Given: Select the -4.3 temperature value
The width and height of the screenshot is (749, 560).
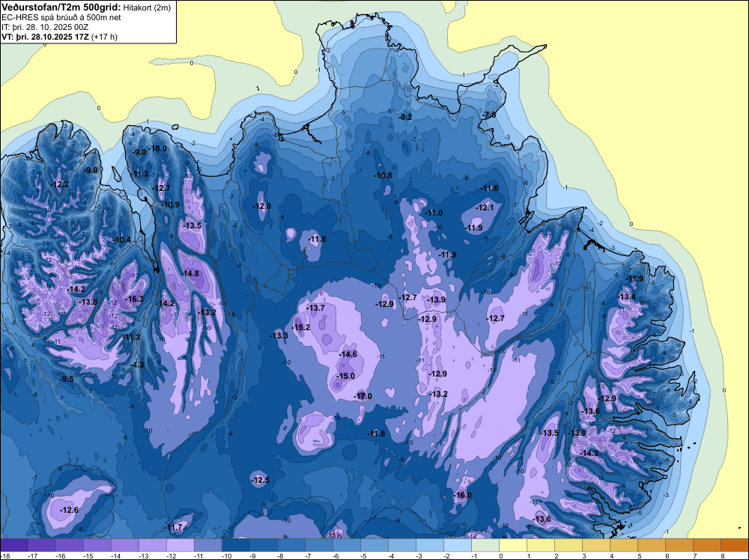Looking at the screenshot, I should coord(137,365).
